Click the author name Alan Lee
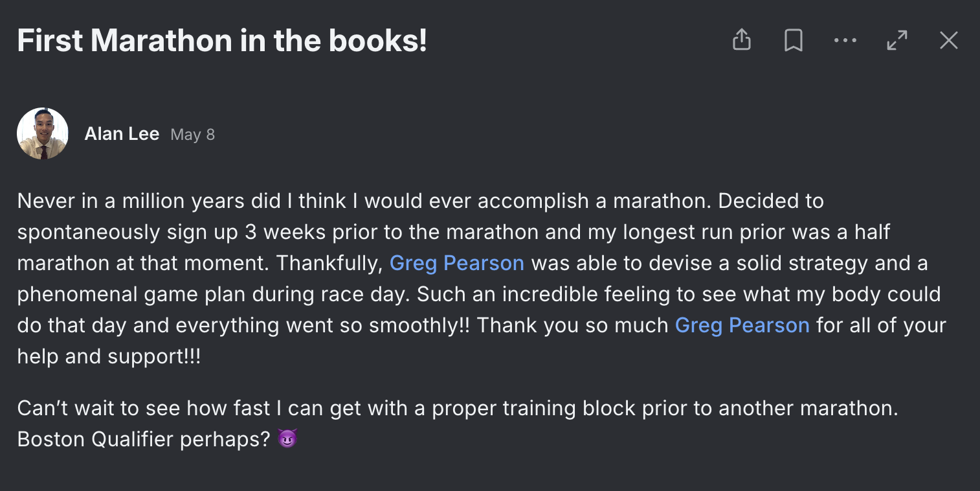The image size is (980, 491). (x=122, y=134)
